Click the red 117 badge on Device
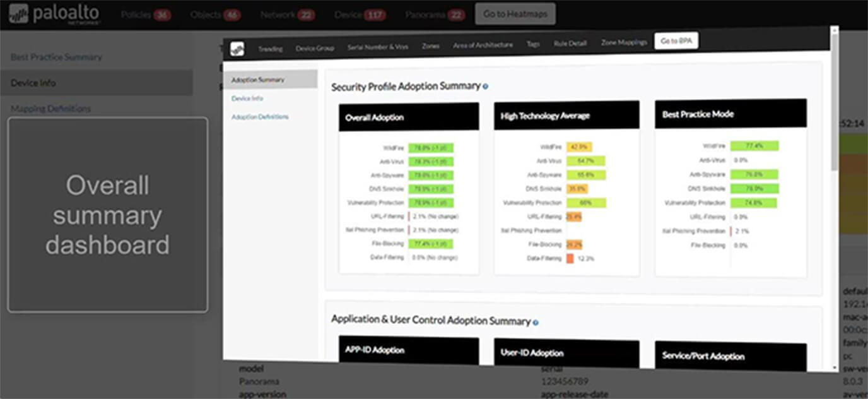Image resolution: width=868 pixels, height=399 pixels. (374, 15)
